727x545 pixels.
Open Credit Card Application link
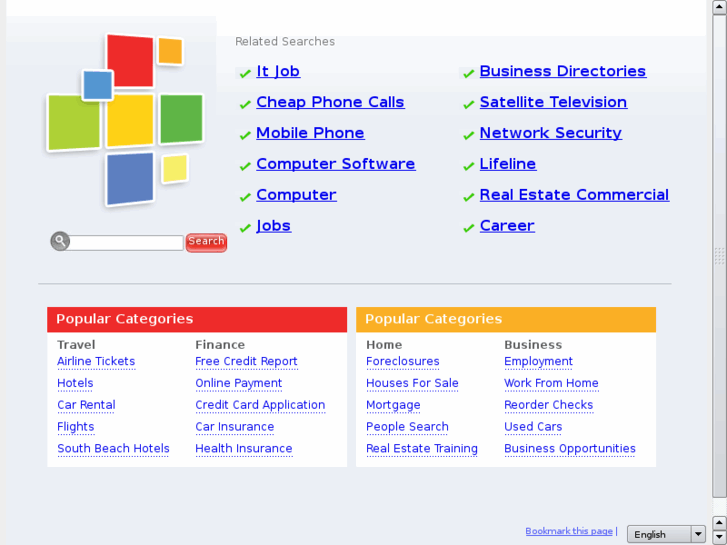tap(260, 405)
